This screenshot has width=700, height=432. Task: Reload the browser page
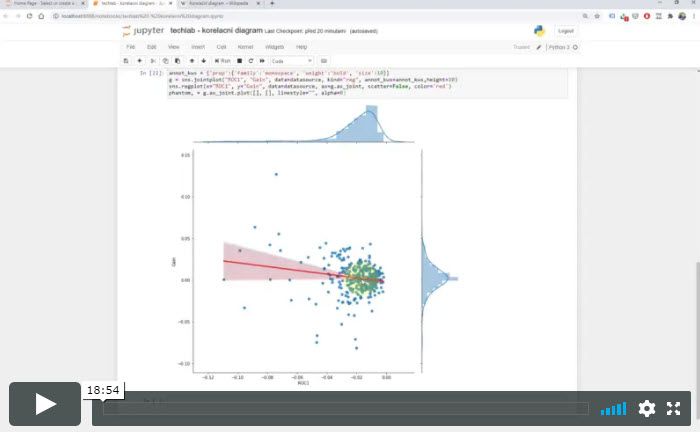pos(29,16)
